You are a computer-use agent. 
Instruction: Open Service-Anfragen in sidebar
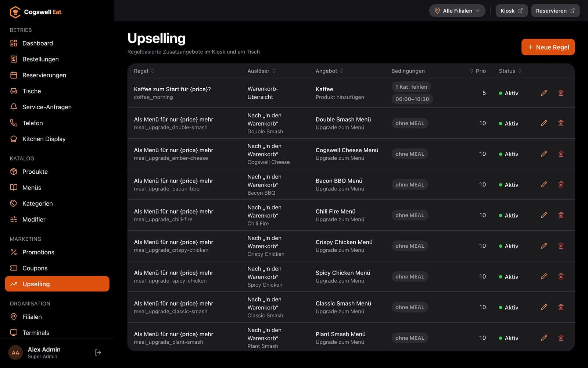tap(57, 107)
